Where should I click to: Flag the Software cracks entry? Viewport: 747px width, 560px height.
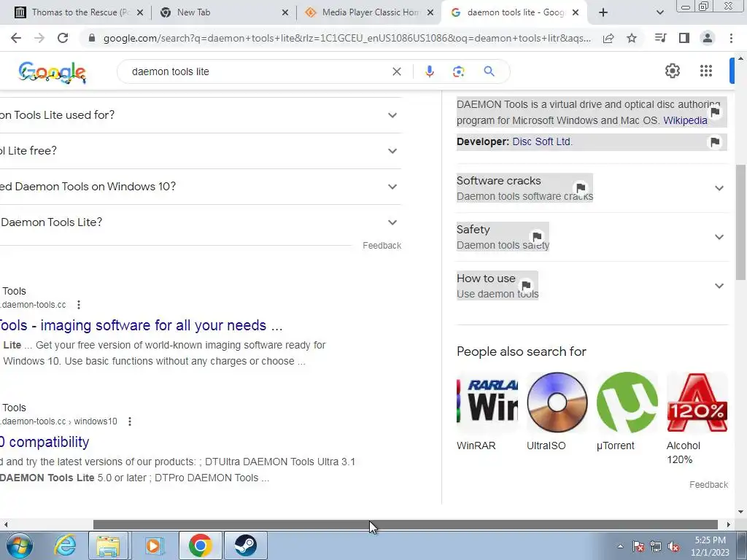[580, 187]
